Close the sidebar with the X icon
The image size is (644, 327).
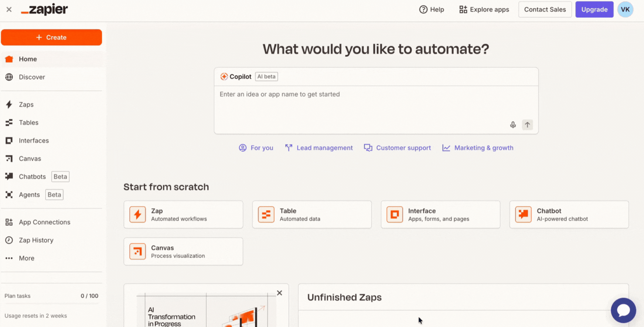coord(9,9)
